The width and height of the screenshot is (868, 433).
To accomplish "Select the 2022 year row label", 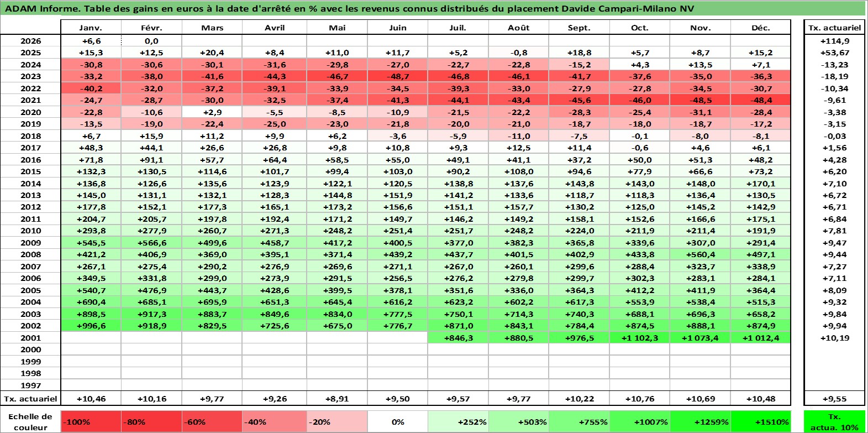I will 30,88.
